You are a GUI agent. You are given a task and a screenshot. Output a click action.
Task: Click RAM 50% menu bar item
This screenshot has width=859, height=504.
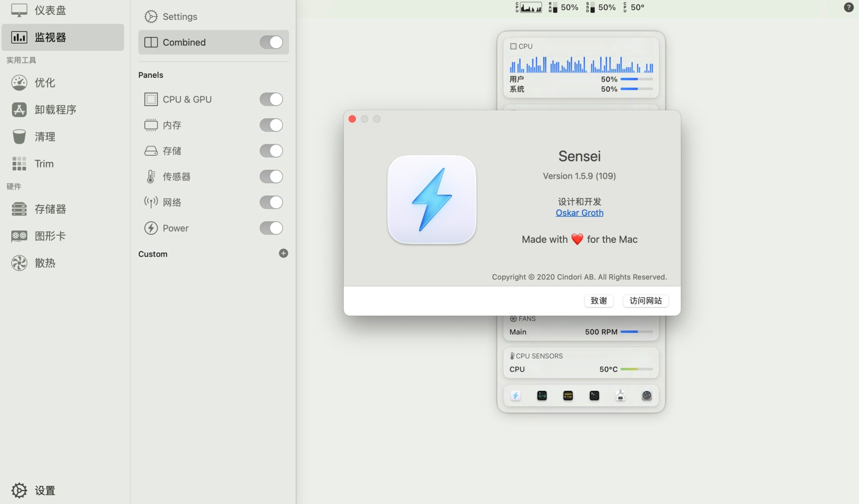tap(564, 7)
